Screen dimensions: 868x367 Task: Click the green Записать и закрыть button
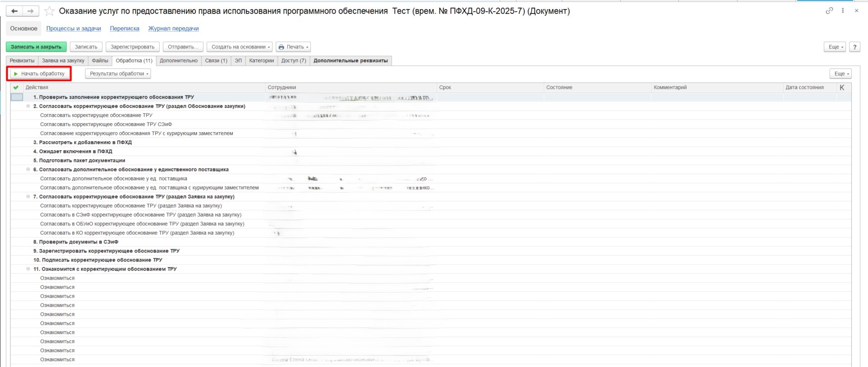(36, 47)
